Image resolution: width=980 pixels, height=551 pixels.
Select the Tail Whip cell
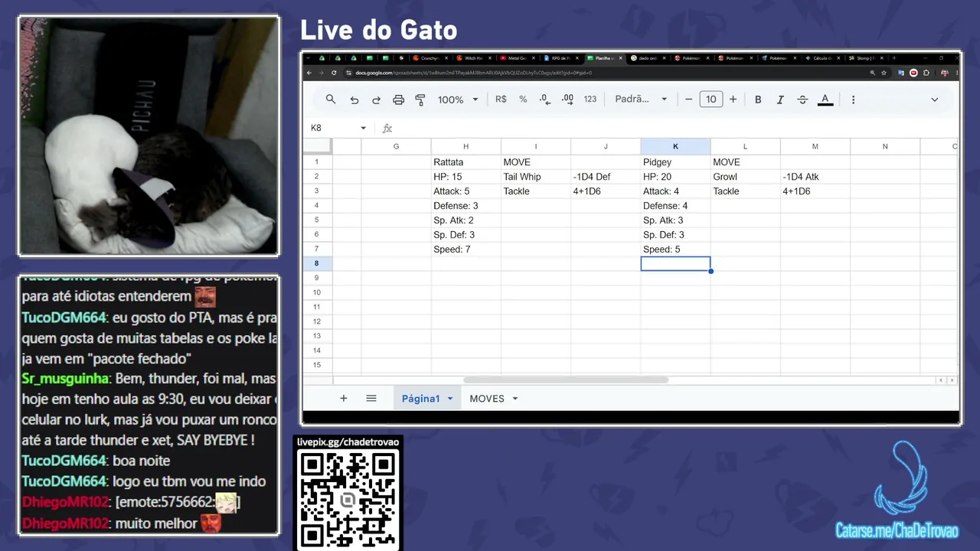(536, 177)
